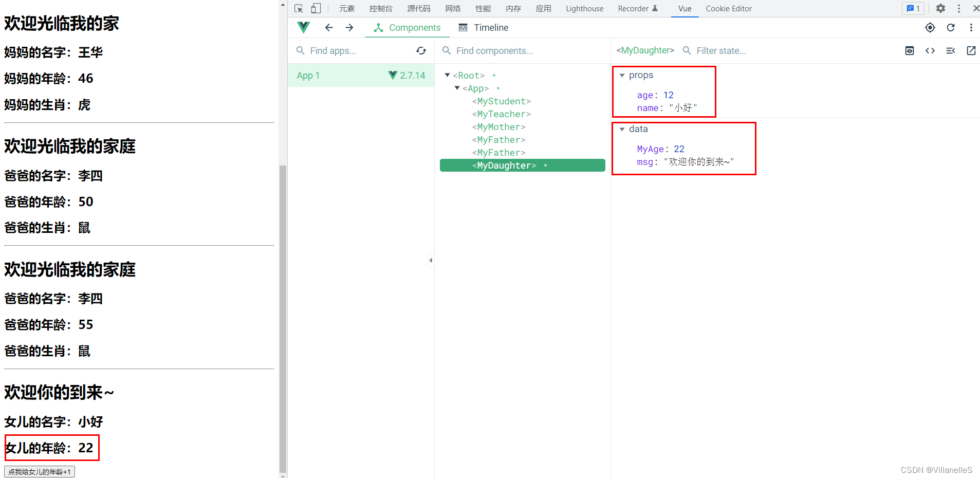Click the Filter state search icon

click(687, 50)
